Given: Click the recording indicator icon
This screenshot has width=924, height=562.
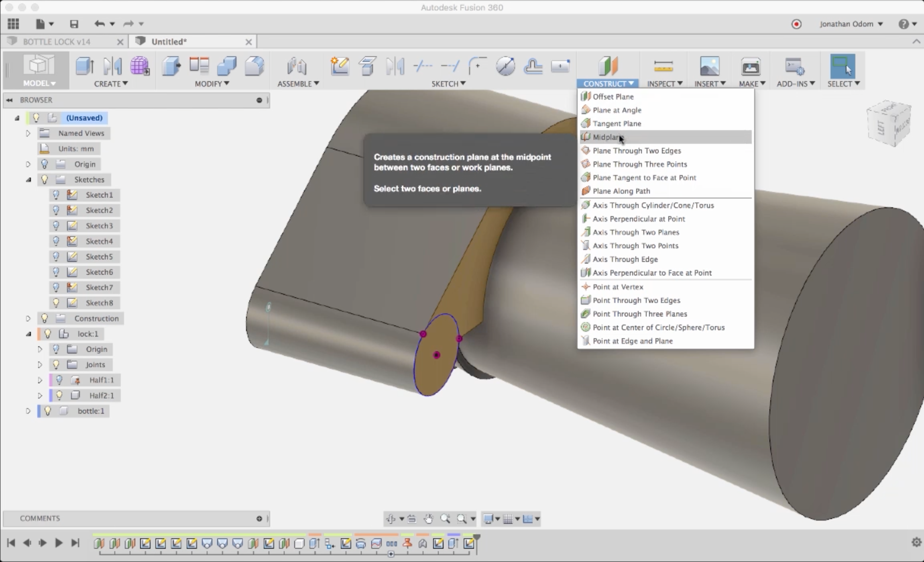Looking at the screenshot, I should coord(796,24).
